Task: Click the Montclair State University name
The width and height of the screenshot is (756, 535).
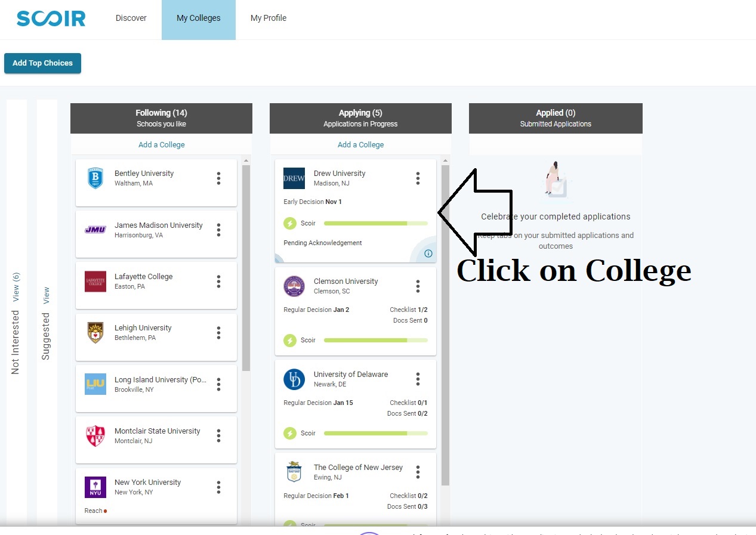Action: pyautogui.click(x=158, y=431)
